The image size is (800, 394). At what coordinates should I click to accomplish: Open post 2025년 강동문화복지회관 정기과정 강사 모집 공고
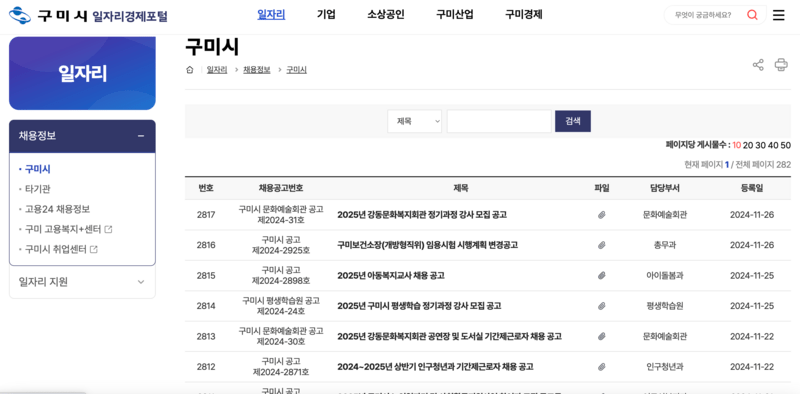pos(422,215)
